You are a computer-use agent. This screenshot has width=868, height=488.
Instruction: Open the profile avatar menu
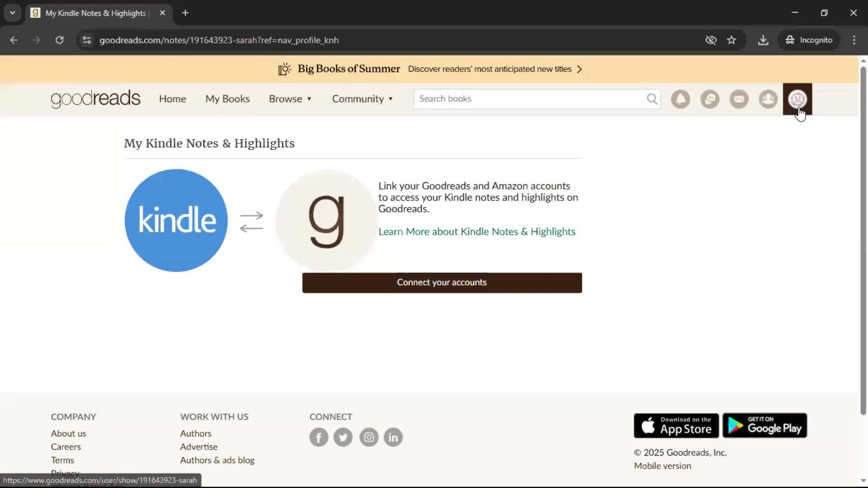tap(797, 99)
